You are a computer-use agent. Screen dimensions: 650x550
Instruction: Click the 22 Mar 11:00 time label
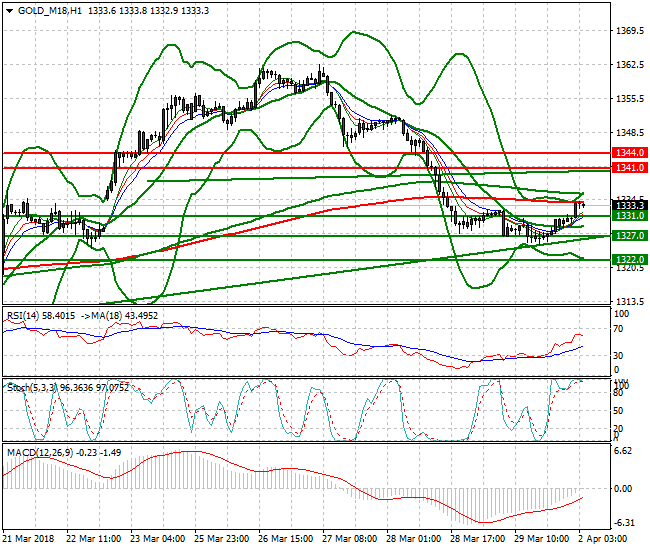[94, 539]
